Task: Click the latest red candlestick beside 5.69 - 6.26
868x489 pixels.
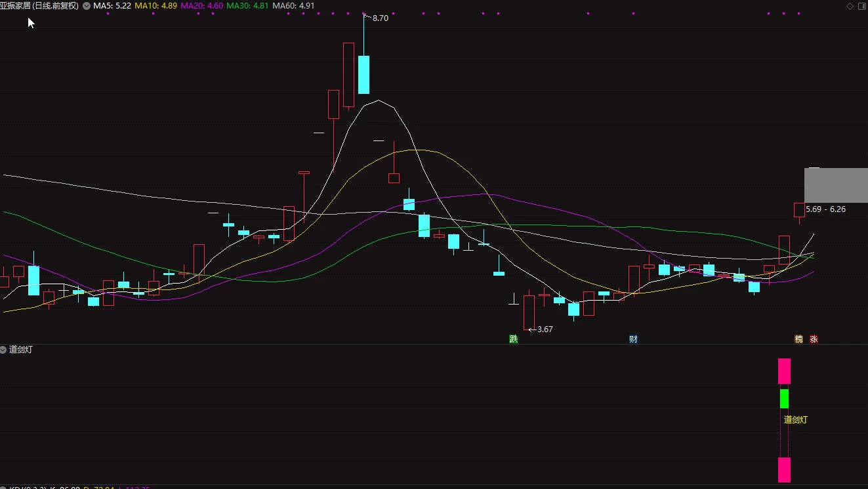Action: coord(799,210)
